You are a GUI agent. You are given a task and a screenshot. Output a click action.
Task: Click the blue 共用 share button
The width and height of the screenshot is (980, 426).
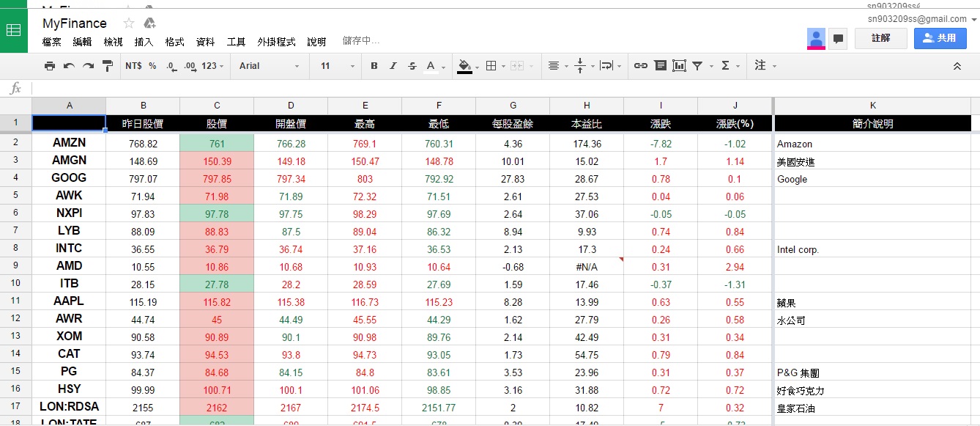940,38
